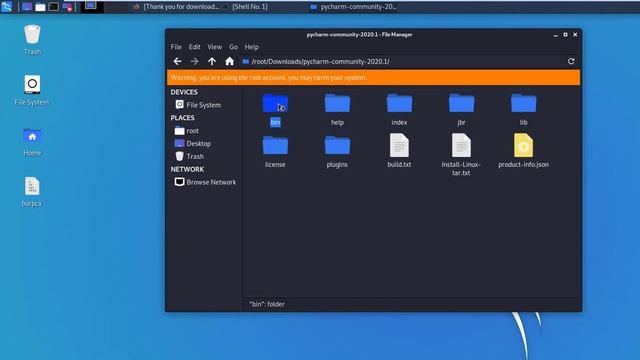Open the Help menu
The height and width of the screenshot is (360, 640).
tap(251, 47)
